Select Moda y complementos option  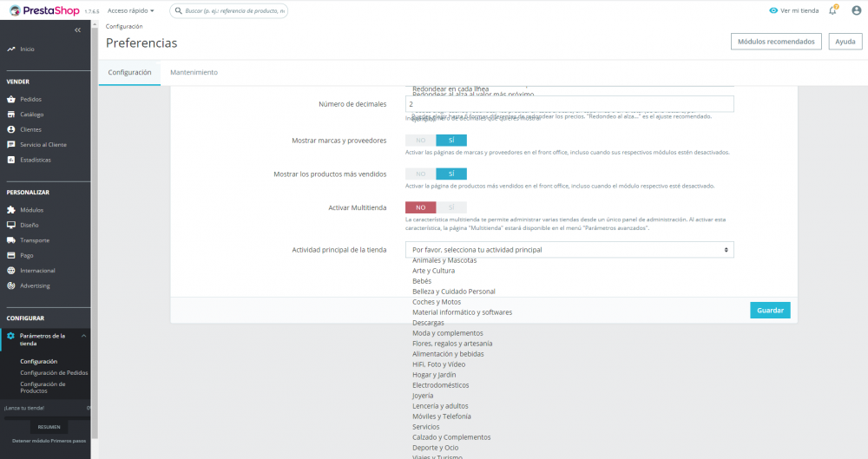tap(448, 333)
